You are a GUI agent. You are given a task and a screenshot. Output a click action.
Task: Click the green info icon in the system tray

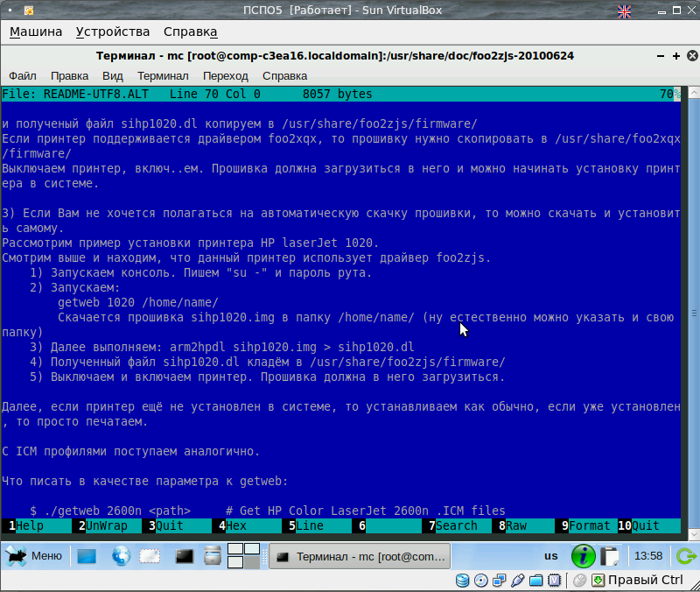point(583,555)
